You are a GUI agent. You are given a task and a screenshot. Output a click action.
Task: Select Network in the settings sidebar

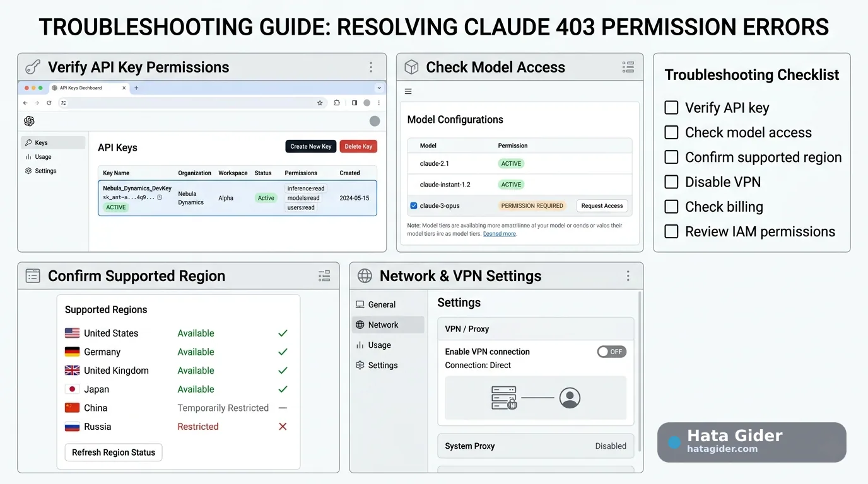pos(388,325)
